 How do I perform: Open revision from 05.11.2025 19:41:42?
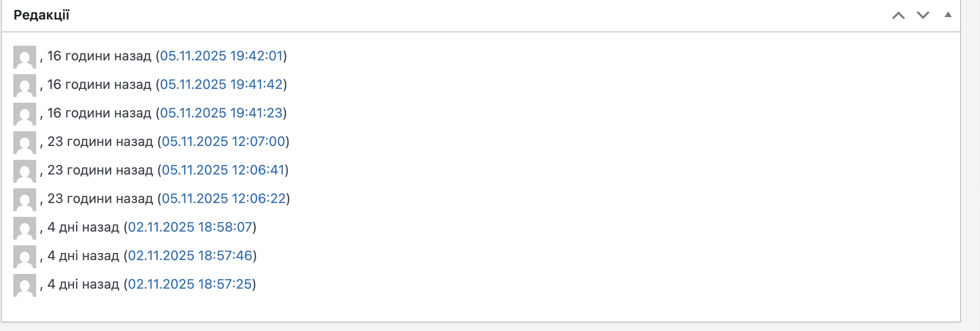[221, 85]
